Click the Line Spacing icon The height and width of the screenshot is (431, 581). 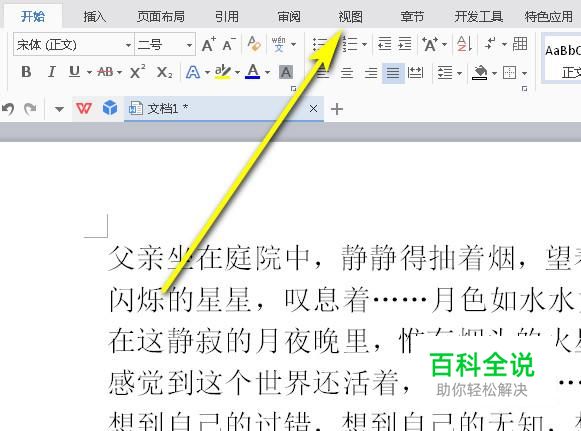coord(445,73)
